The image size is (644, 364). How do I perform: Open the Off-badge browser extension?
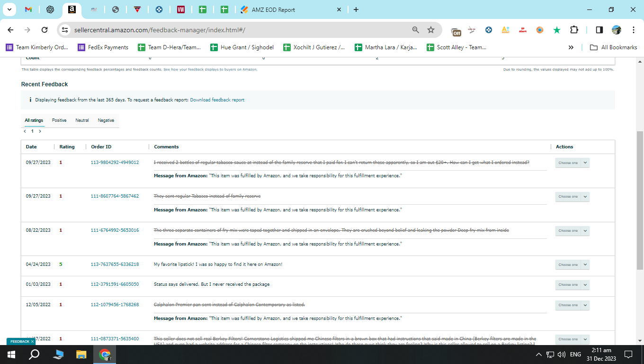click(456, 31)
